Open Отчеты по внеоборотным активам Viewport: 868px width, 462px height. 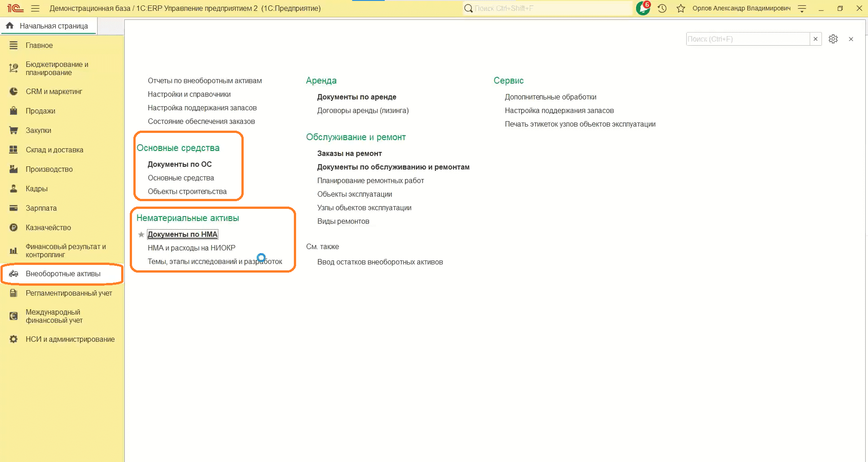205,80
